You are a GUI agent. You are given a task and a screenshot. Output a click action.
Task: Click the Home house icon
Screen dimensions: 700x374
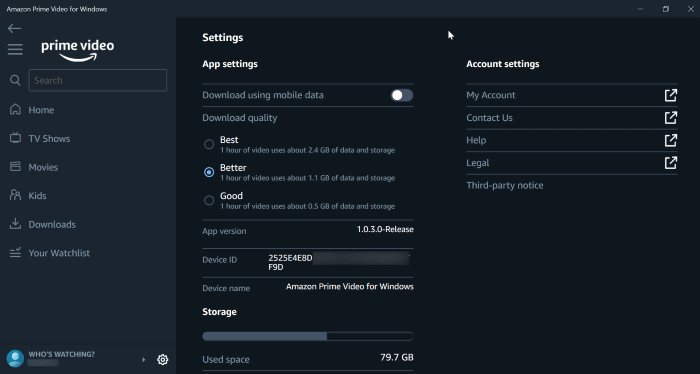[x=15, y=109]
